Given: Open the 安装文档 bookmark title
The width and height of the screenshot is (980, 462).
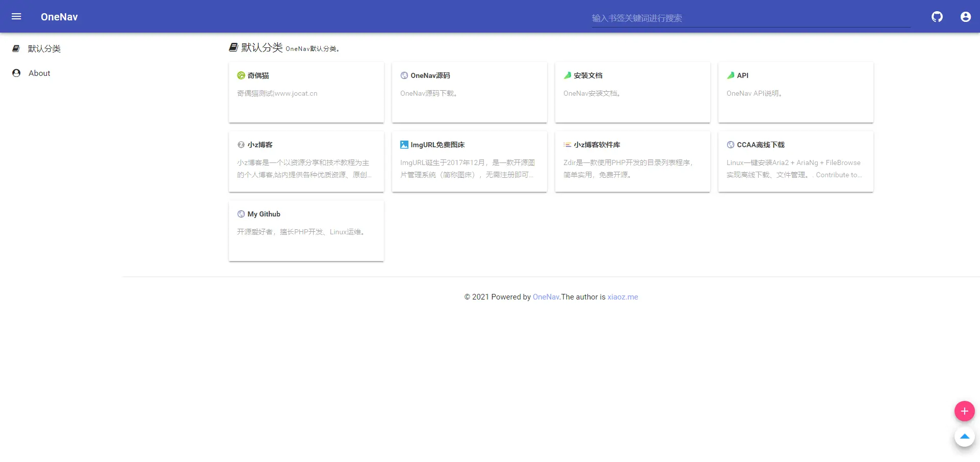Looking at the screenshot, I should pyautogui.click(x=588, y=75).
